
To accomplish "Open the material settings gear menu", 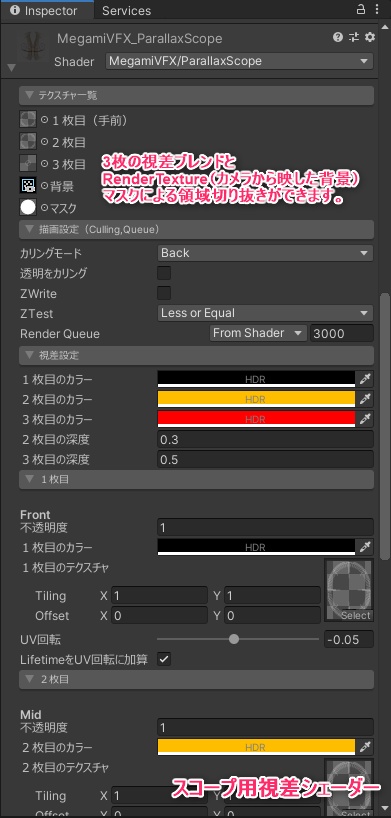I will (370, 37).
